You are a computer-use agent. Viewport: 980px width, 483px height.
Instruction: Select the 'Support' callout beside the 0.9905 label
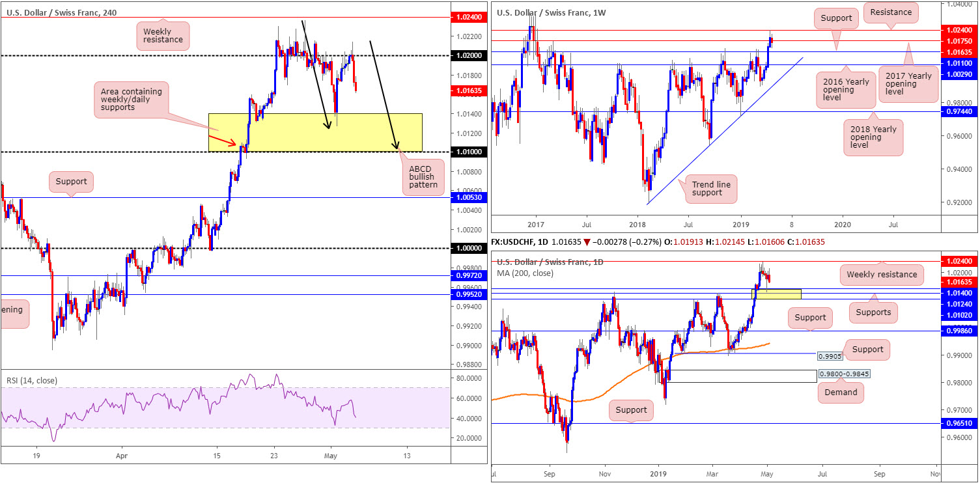click(867, 350)
